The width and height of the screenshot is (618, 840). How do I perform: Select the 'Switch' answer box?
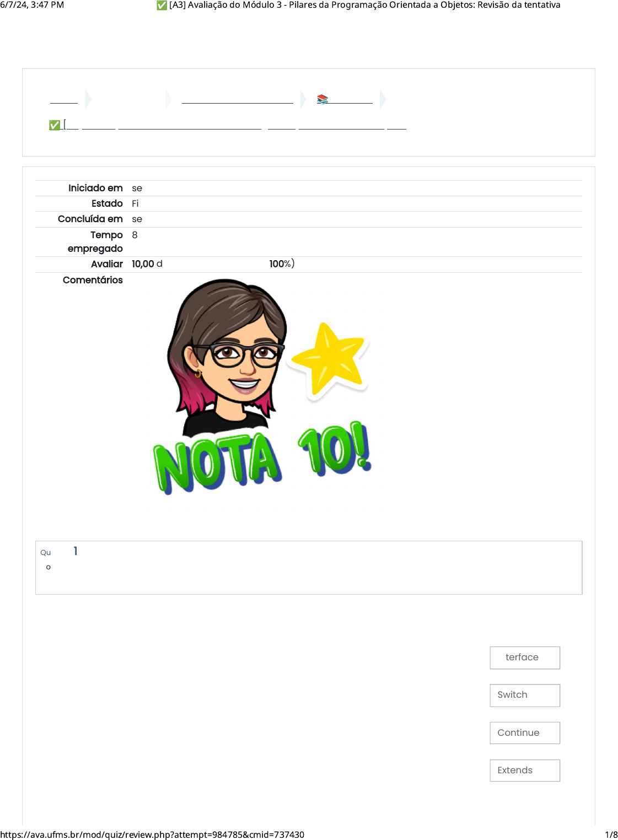pos(525,695)
